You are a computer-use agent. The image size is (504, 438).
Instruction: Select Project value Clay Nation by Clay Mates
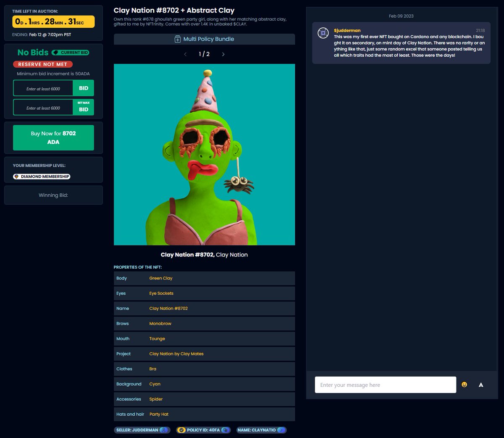tap(176, 354)
